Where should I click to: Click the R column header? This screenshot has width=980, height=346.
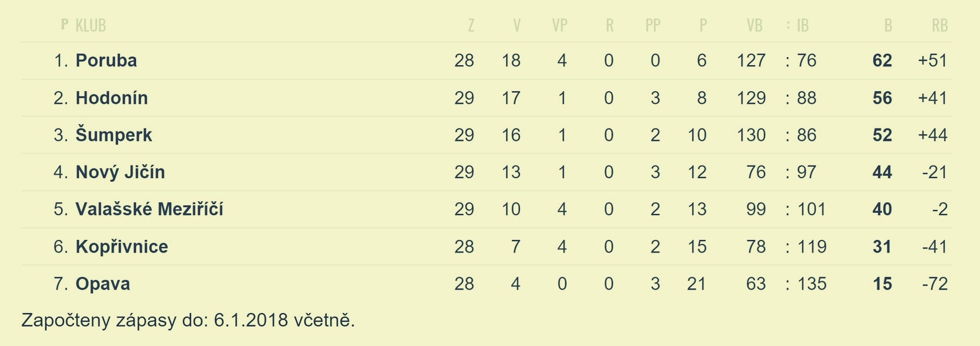tap(610, 25)
